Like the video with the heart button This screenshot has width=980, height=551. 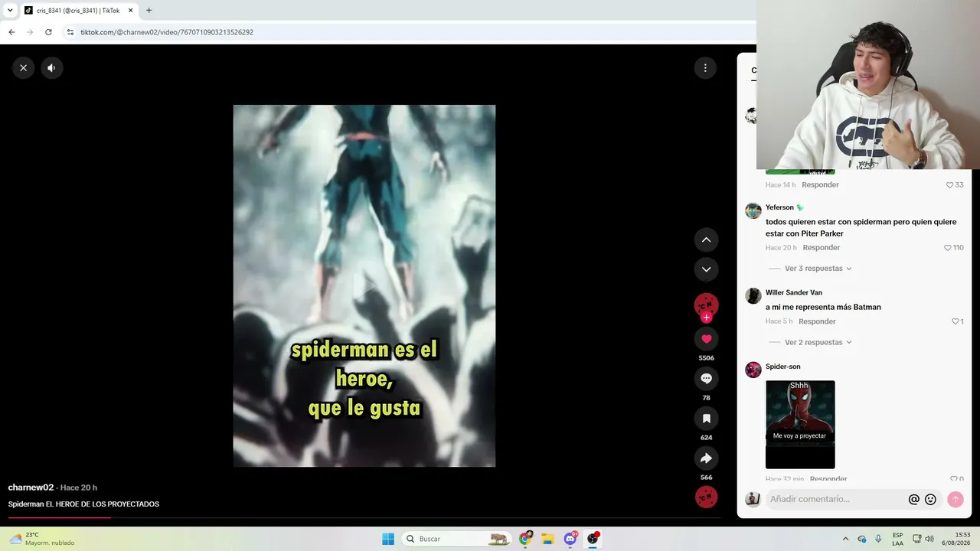coord(706,339)
